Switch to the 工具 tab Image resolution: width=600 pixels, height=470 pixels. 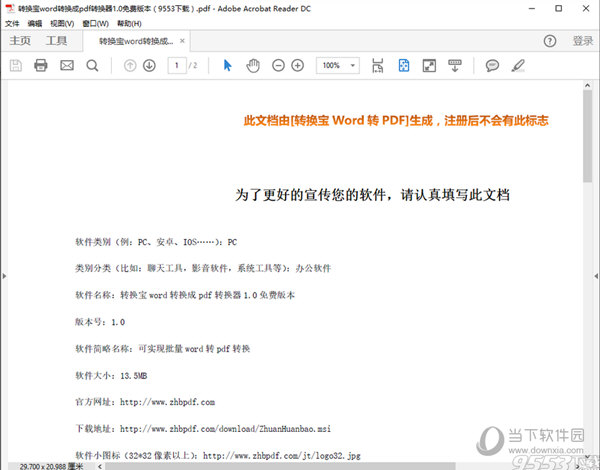56,41
